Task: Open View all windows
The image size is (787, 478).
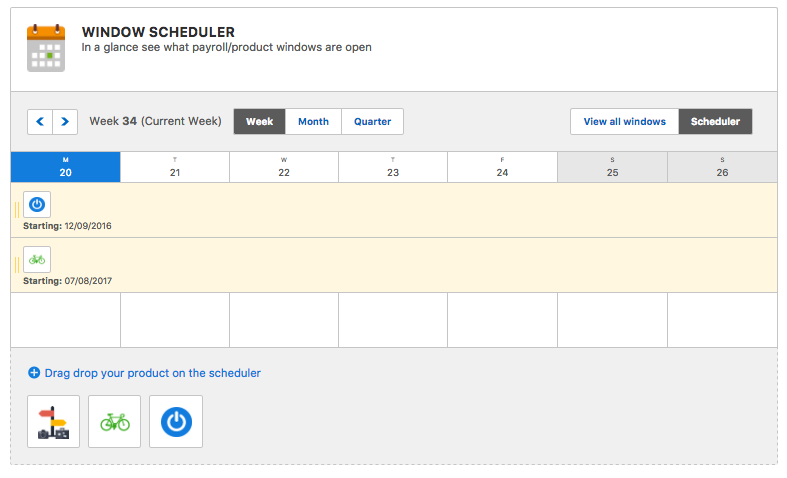Action: [x=624, y=122]
